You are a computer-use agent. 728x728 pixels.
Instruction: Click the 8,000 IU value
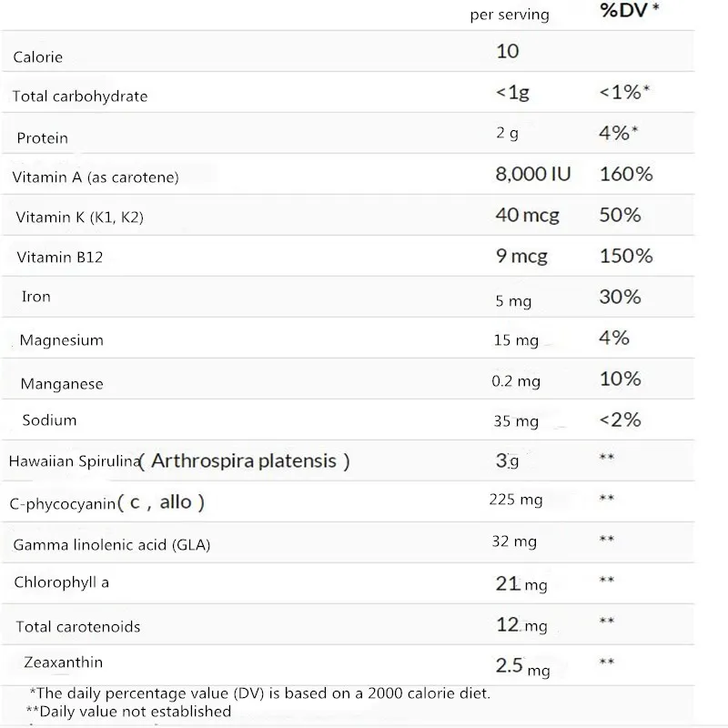tap(533, 173)
